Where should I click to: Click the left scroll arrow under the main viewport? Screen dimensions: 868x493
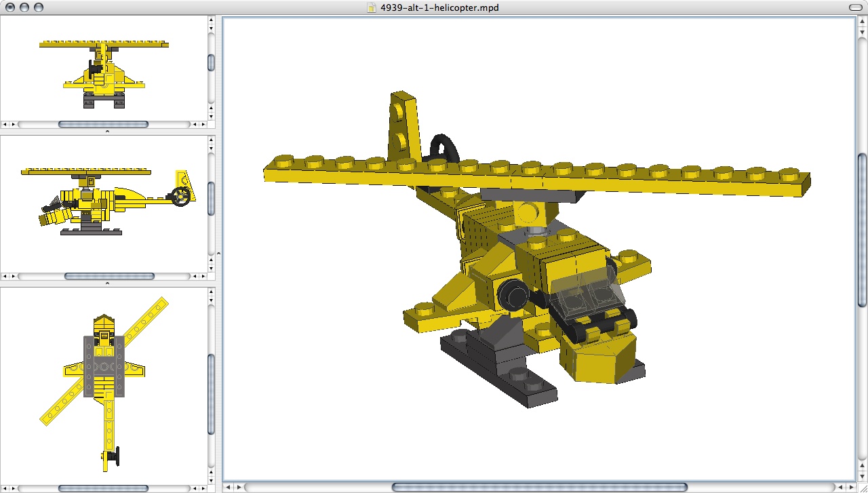[x=228, y=486]
